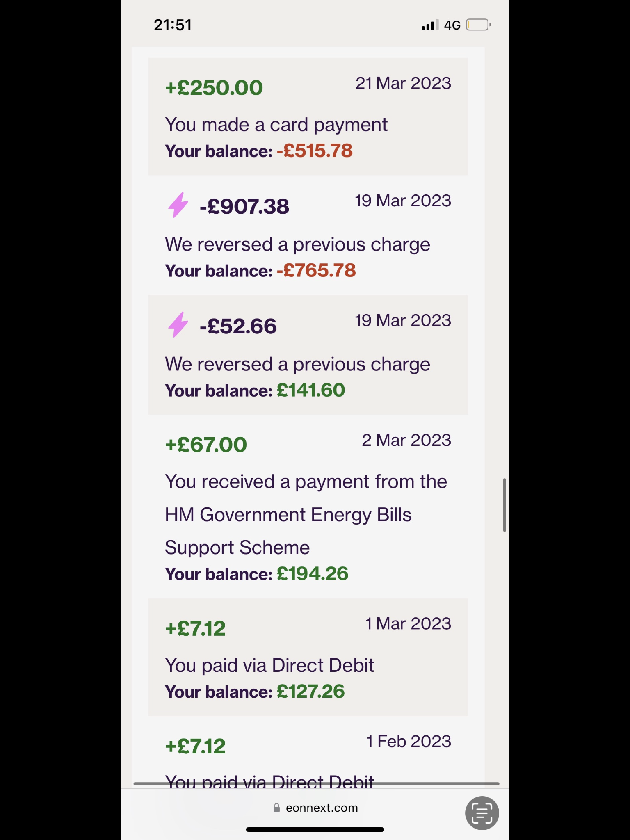Tap the padlock icon next to eonnext.com
This screenshot has width=630, height=840.
tap(277, 808)
